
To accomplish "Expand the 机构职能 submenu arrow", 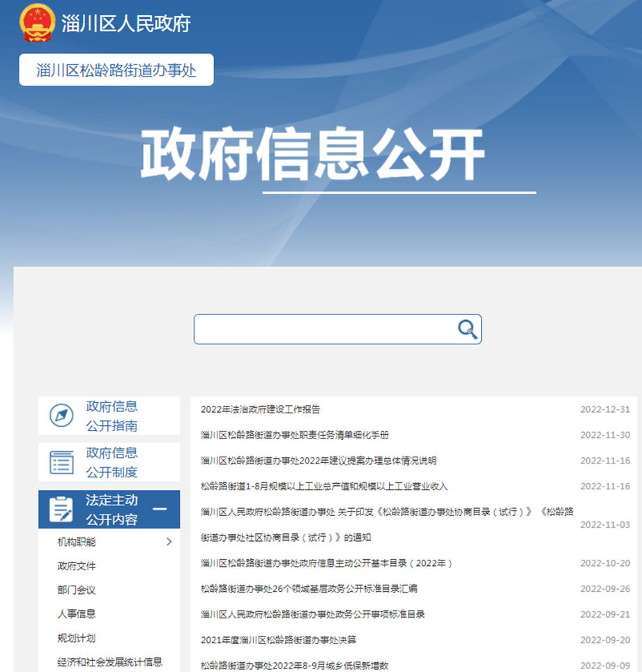I will pos(169,542).
